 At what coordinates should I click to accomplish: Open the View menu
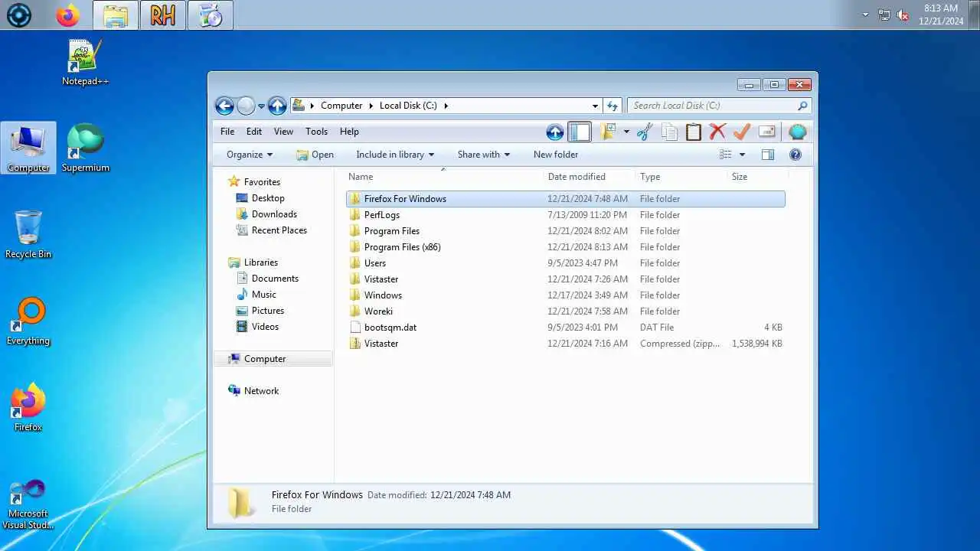pyautogui.click(x=283, y=132)
